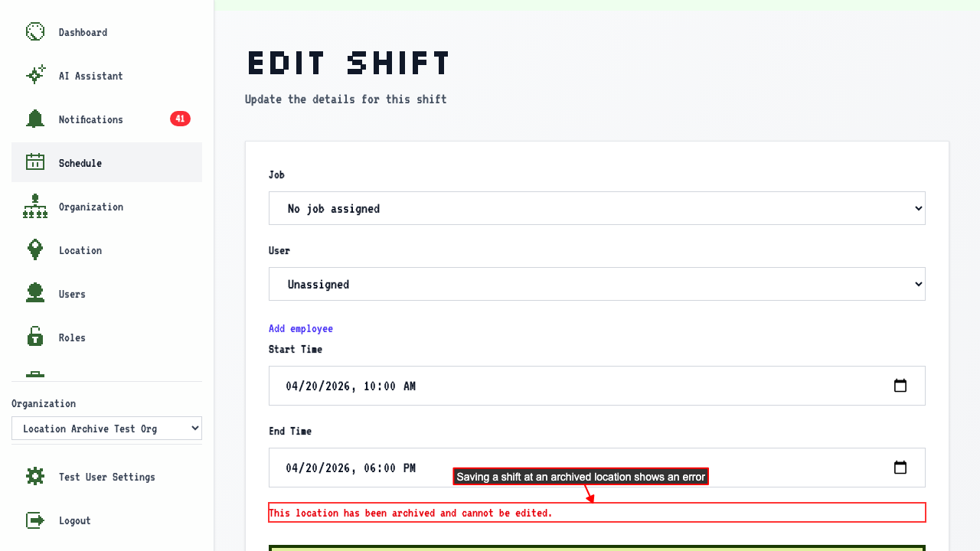Click the 41 notifications badge
The image size is (980, 551).
(x=180, y=119)
